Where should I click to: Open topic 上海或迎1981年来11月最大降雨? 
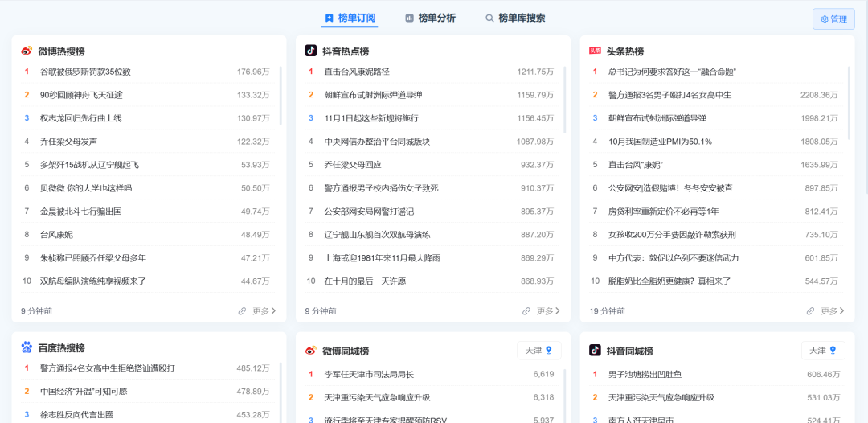[383, 257]
